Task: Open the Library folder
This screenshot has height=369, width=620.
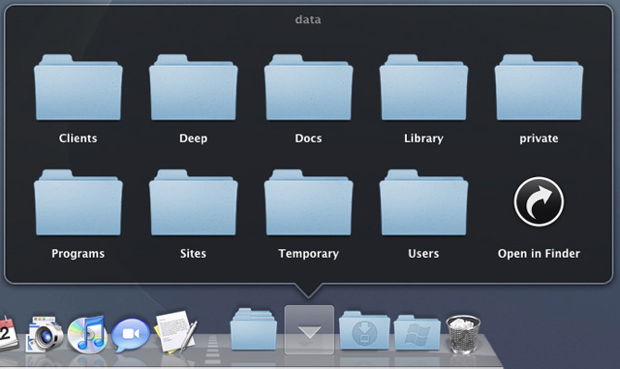Action: (x=424, y=87)
